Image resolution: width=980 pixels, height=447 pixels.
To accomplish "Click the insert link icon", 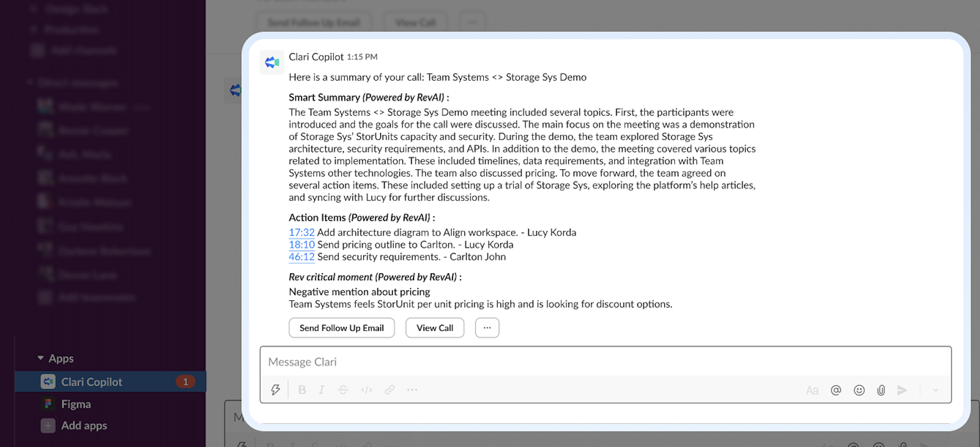I will pos(390,390).
